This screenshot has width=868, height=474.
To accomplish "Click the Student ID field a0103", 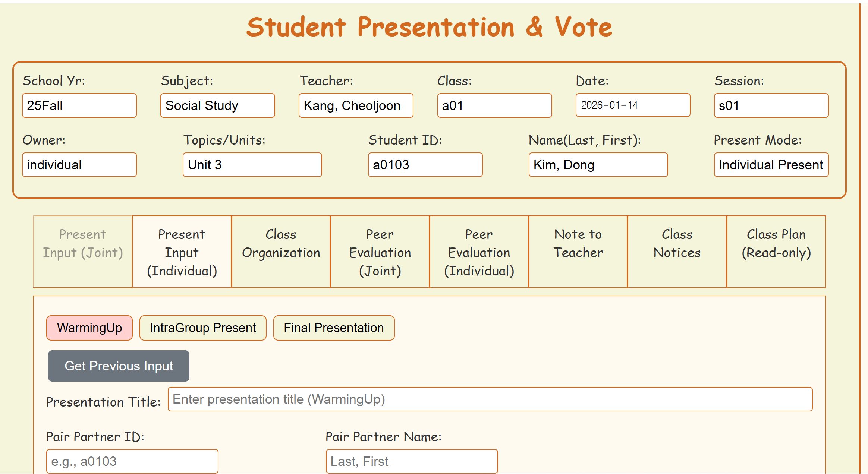I will 425,165.
